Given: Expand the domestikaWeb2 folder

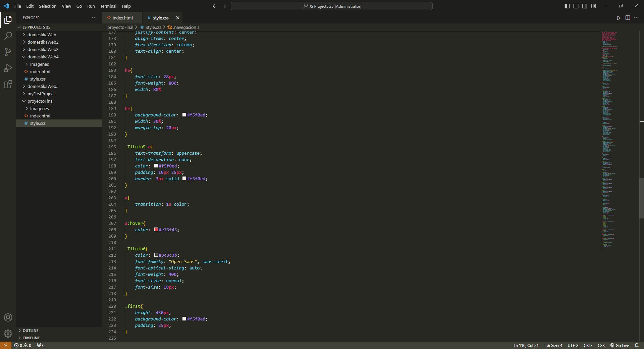Looking at the screenshot, I should click(x=59, y=42).
